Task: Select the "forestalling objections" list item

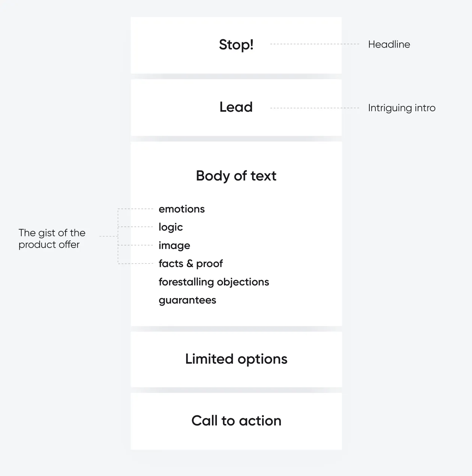Action: [214, 282]
